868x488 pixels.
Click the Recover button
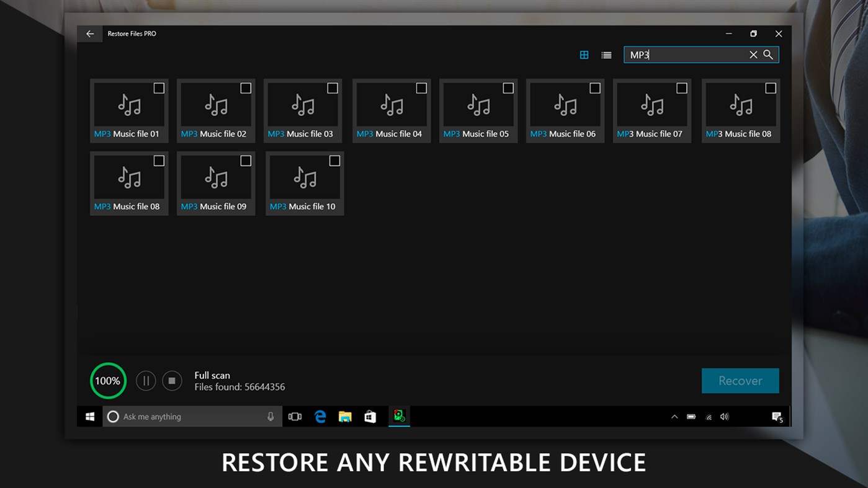(x=740, y=380)
